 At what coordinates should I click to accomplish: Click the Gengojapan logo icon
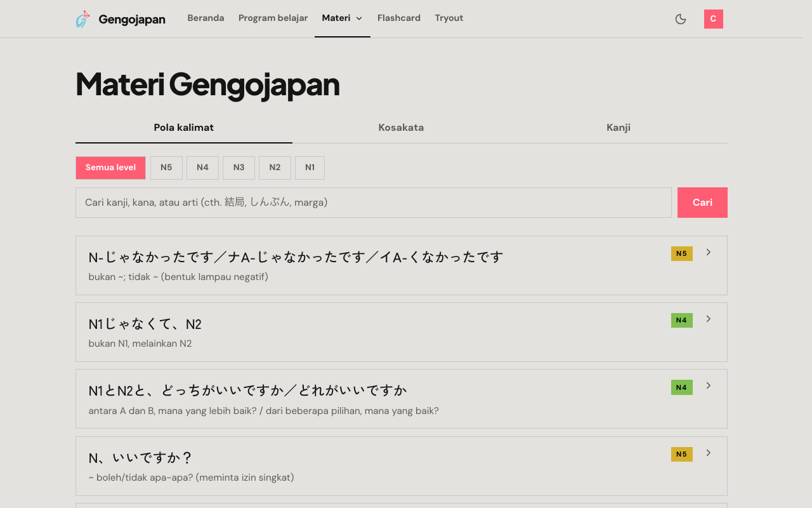pos(83,19)
